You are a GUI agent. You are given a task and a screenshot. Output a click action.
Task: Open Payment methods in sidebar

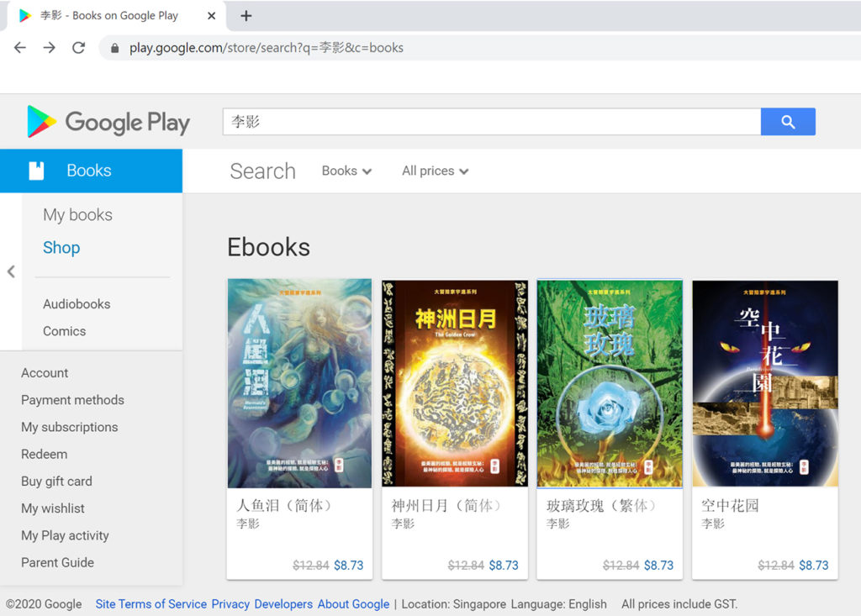[x=72, y=400]
